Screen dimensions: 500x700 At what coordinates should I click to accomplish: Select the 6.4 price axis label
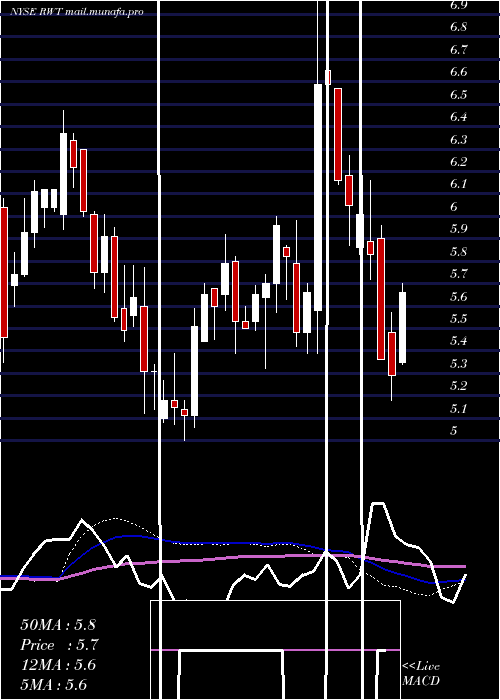(459, 117)
